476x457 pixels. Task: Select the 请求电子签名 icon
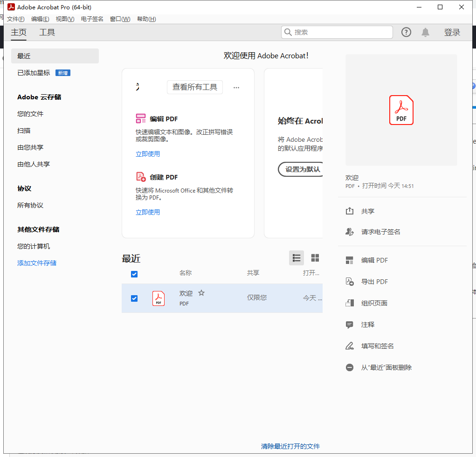(x=350, y=232)
